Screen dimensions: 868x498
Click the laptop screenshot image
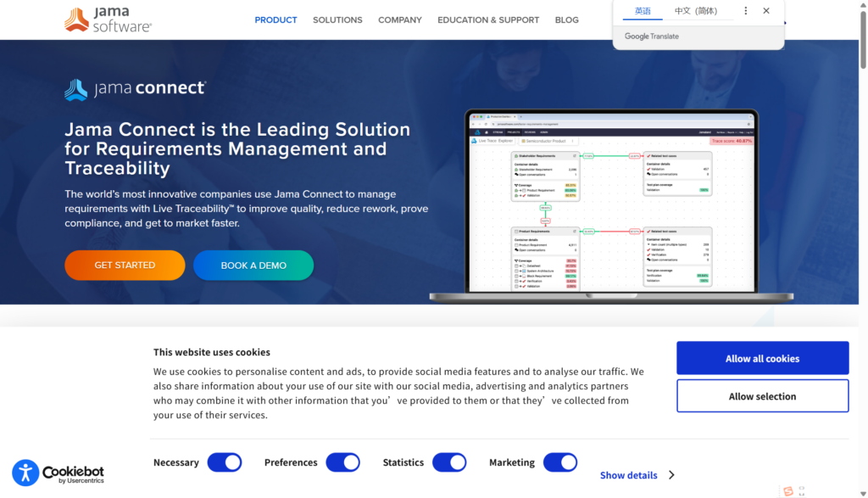(x=610, y=204)
